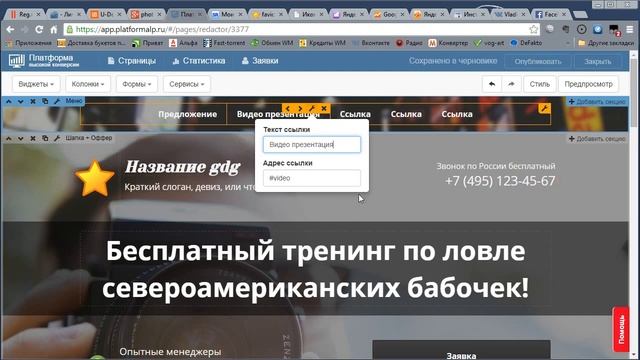Click the blue clock extension icon

[598, 29]
